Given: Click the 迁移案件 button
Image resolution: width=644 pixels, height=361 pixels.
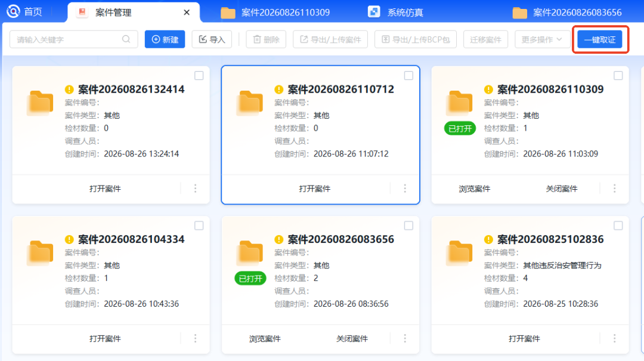Looking at the screenshot, I should (486, 39).
